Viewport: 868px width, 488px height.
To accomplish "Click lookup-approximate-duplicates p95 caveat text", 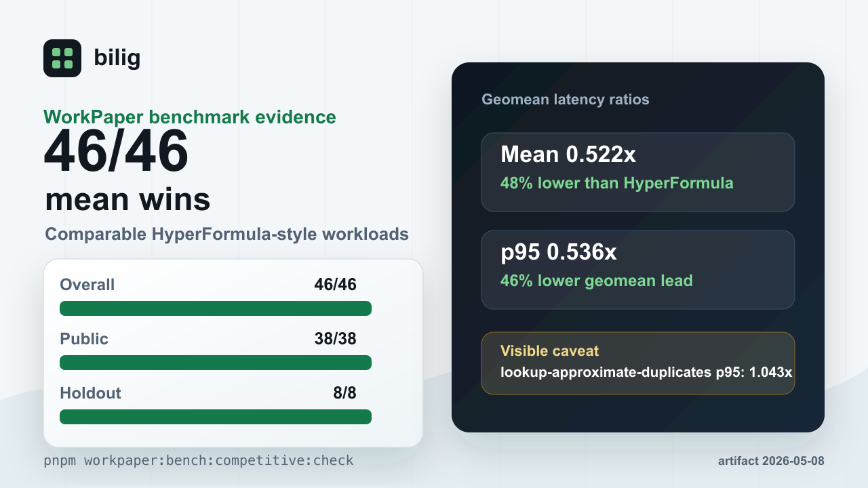I will click(x=646, y=372).
